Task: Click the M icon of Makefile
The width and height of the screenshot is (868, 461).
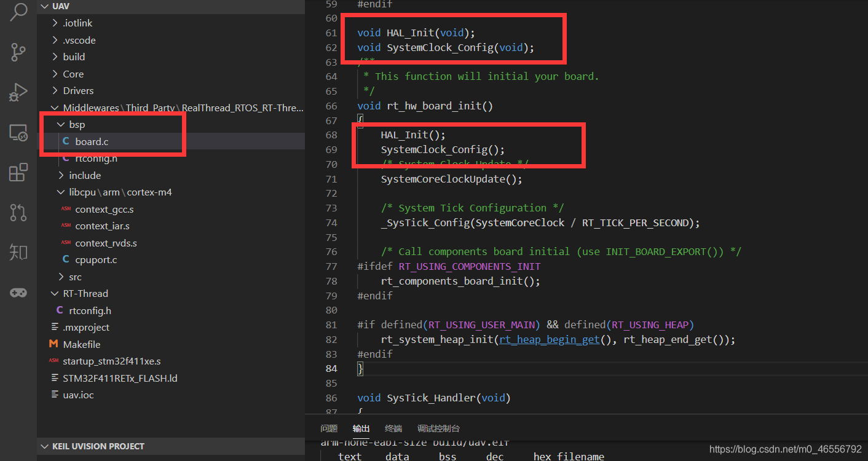Action: (53, 344)
